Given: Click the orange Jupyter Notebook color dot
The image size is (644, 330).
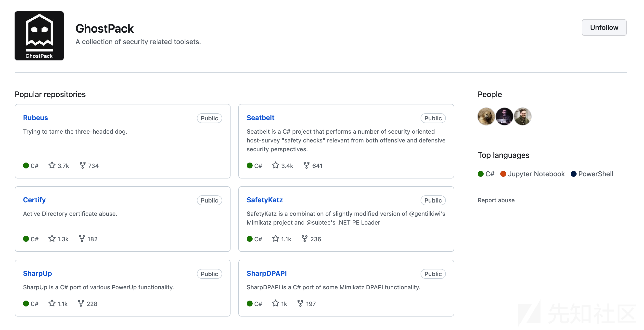Looking at the screenshot, I should 503,174.
